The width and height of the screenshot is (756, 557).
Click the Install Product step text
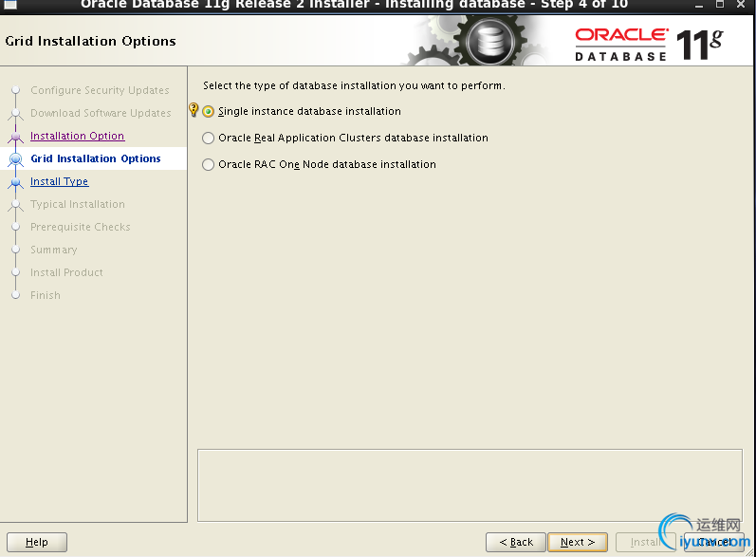tap(66, 272)
